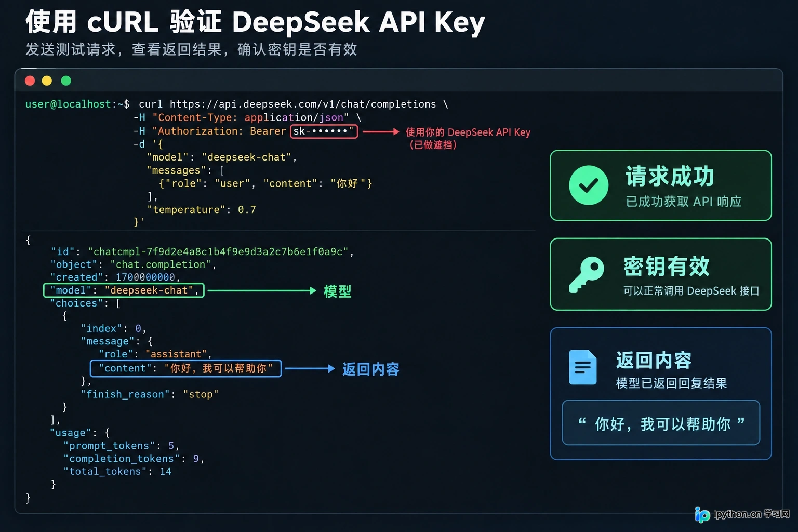The image size is (798, 532).
Task: Click the "index": 0 line
Action: [113, 329]
